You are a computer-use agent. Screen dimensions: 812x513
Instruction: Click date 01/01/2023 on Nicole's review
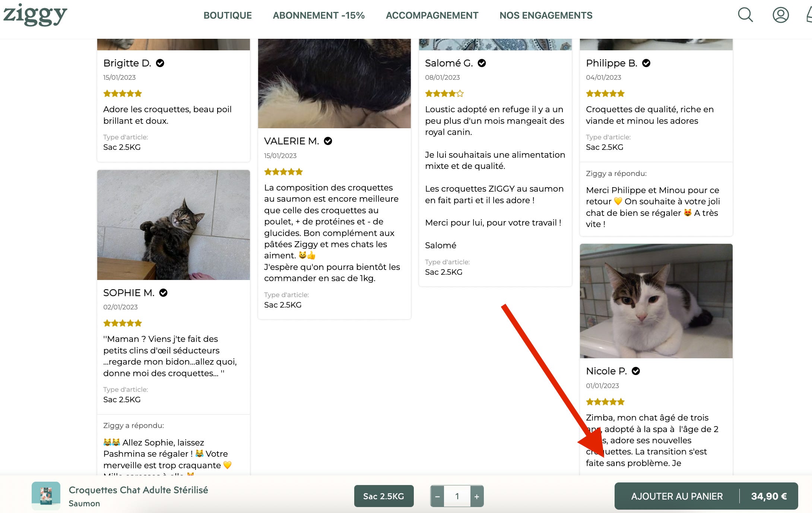tap(602, 385)
